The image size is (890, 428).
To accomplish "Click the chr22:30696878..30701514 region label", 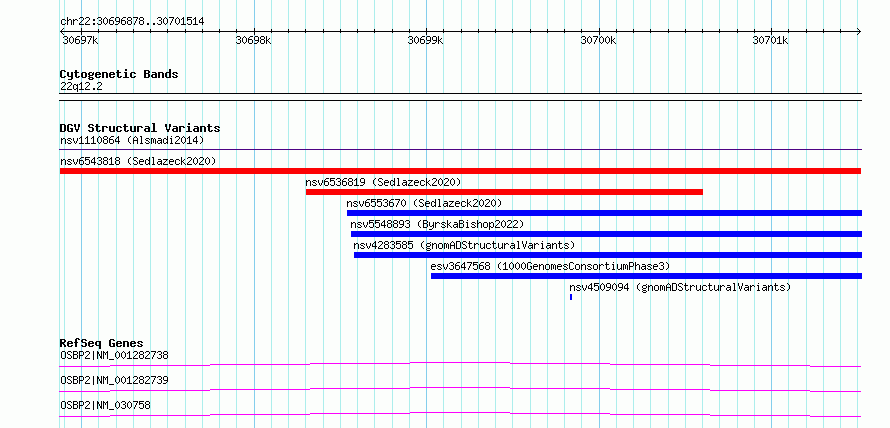I will click(x=132, y=21).
